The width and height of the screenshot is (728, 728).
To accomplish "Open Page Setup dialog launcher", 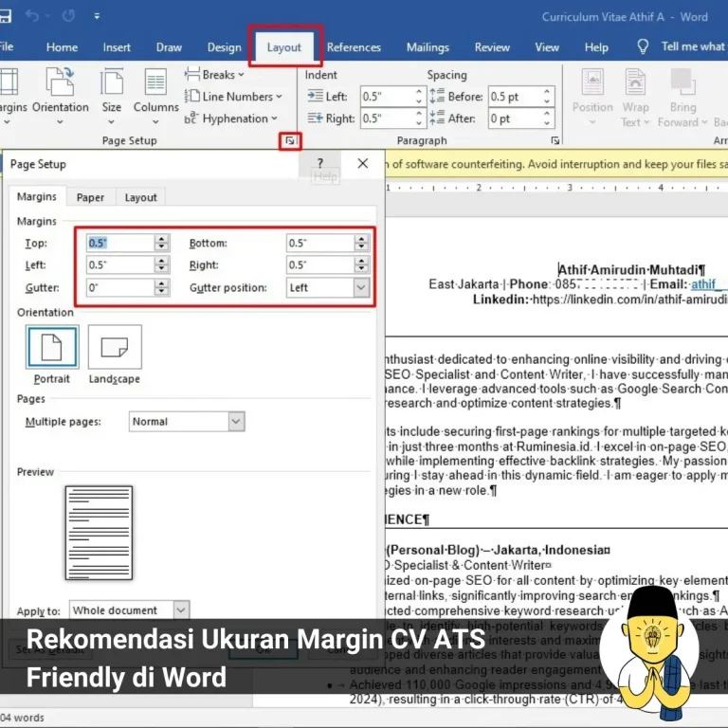I will [x=290, y=140].
